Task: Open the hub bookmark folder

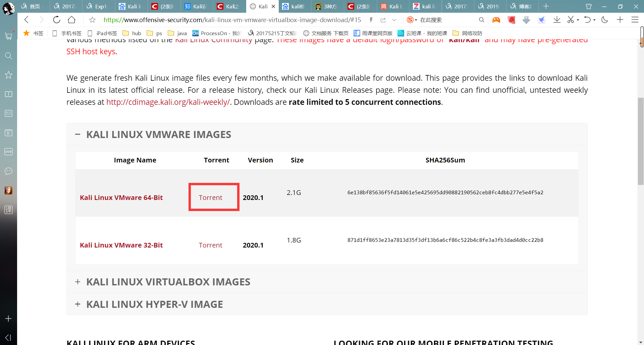Action: pyautogui.click(x=132, y=33)
